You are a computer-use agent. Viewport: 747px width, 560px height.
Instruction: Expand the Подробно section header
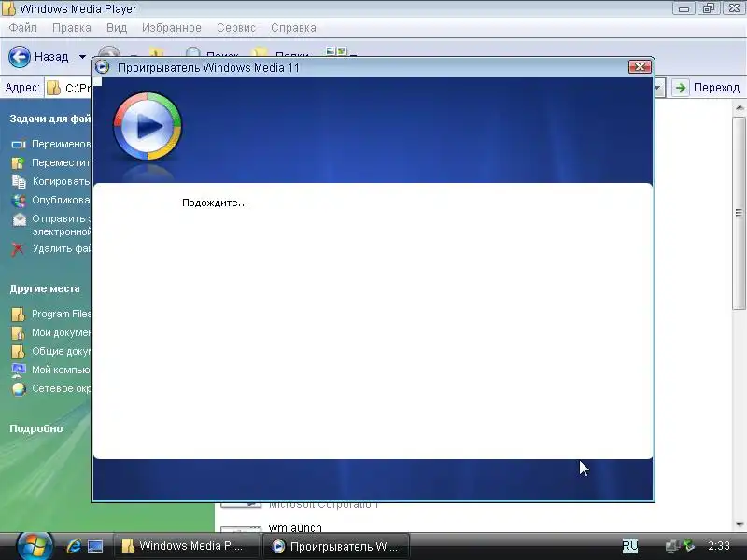click(36, 428)
